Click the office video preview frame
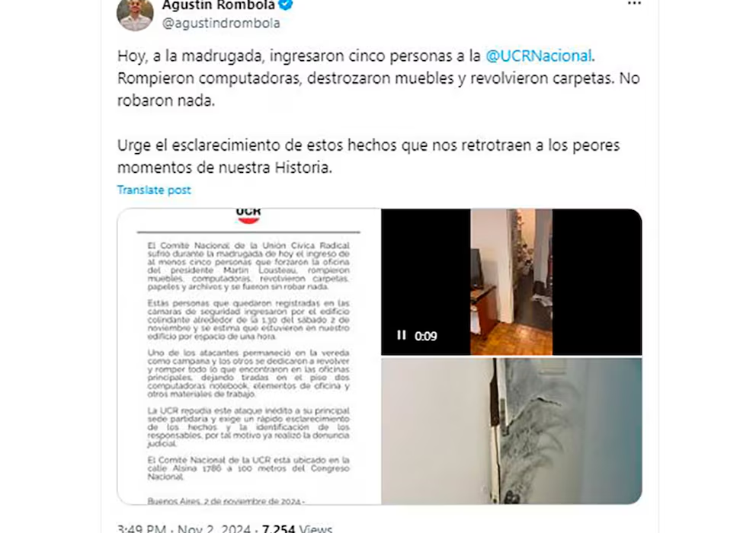Viewport: 756px width, 533px height. coord(511,282)
